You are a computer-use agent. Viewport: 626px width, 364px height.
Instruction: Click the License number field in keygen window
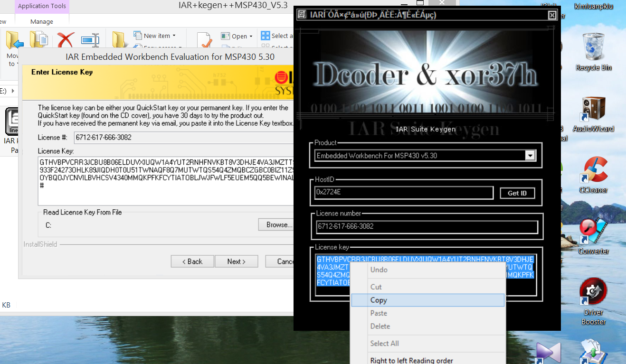click(427, 227)
